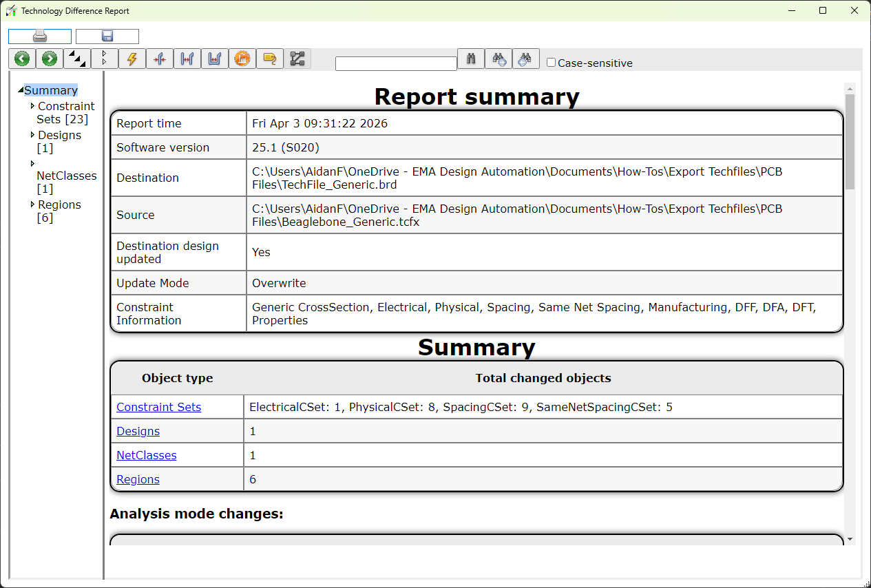Click the search text input field
The height and width of the screenshot is (588, 871).
point(396,63)
